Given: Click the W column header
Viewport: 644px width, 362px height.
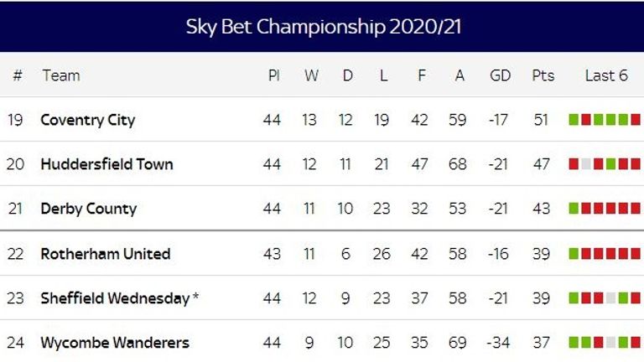Looking at the screenshot, I should tap(311, 75).
